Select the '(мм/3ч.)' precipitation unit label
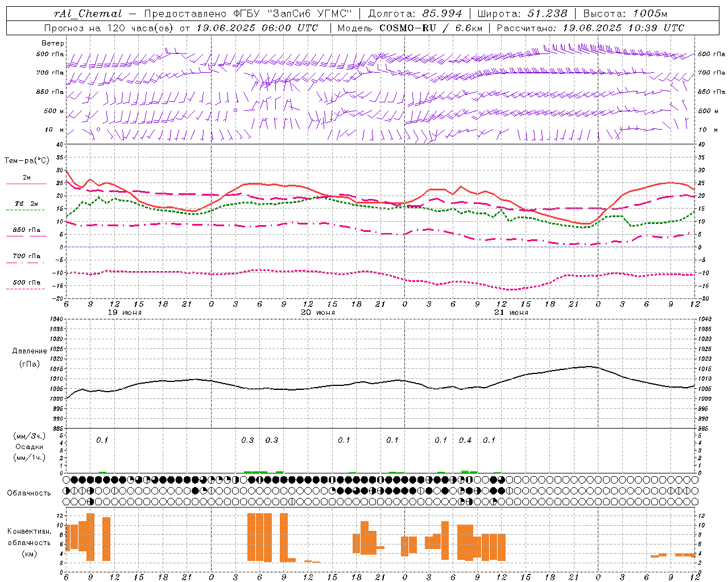Image resolution: width=728 pixels, height=582 pixels. coord(30,436)
